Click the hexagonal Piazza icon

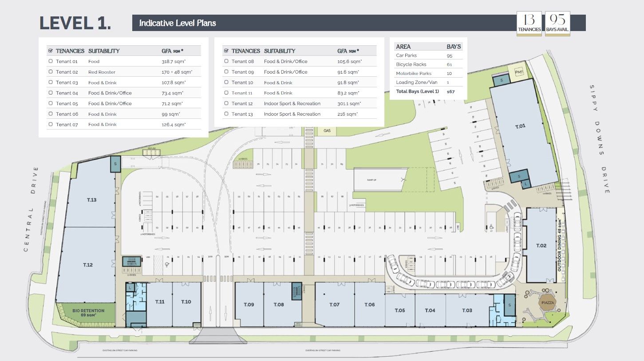point(547,302)
